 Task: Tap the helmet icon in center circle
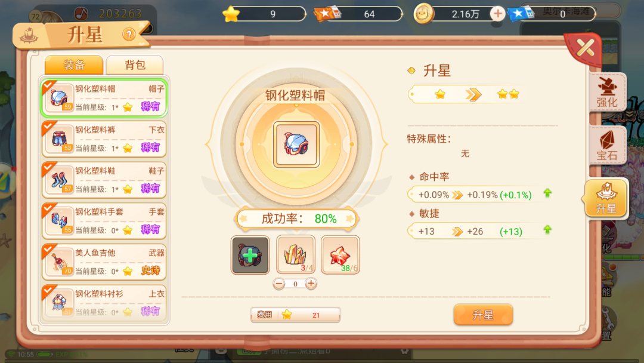coord(296,144)
